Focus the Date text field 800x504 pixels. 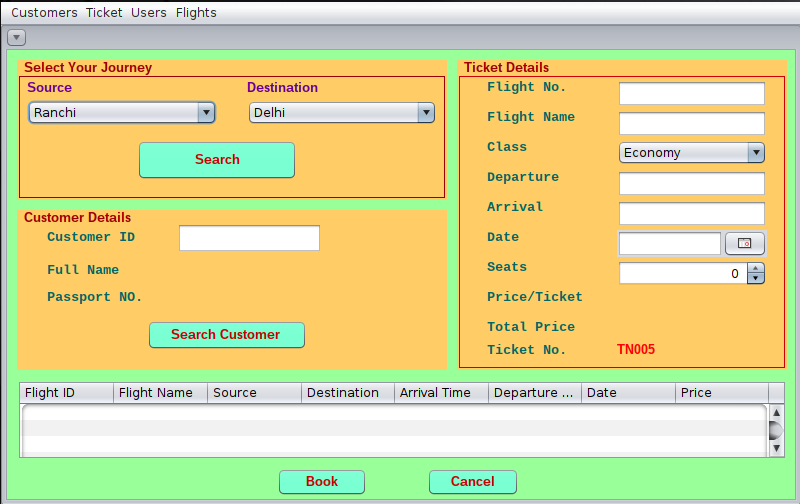tap(669, 243)
